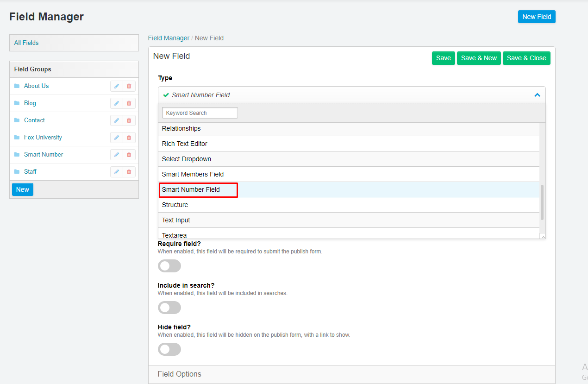Select Structure field type option
This screenshot has width=588, height=384.
pos(175,205)
